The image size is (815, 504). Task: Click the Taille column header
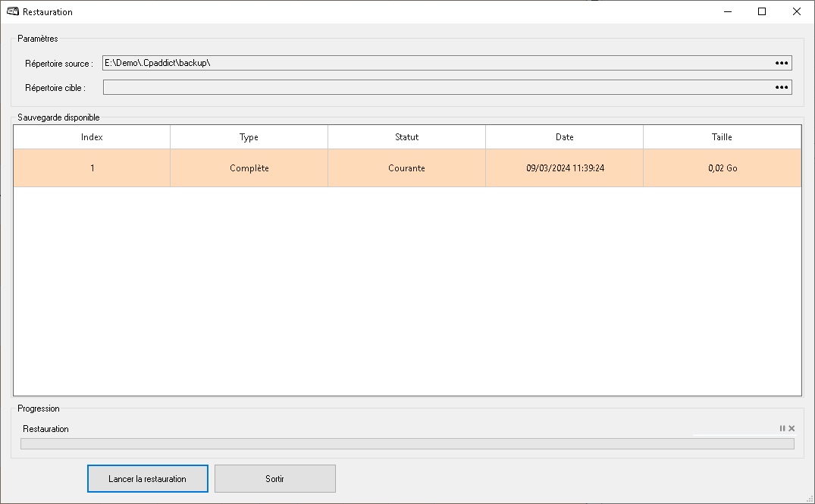721,137
